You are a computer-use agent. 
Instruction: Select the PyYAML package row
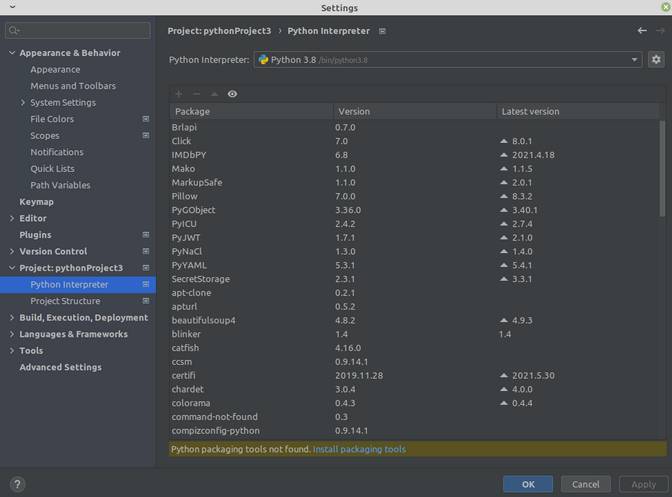pos(414,265)
